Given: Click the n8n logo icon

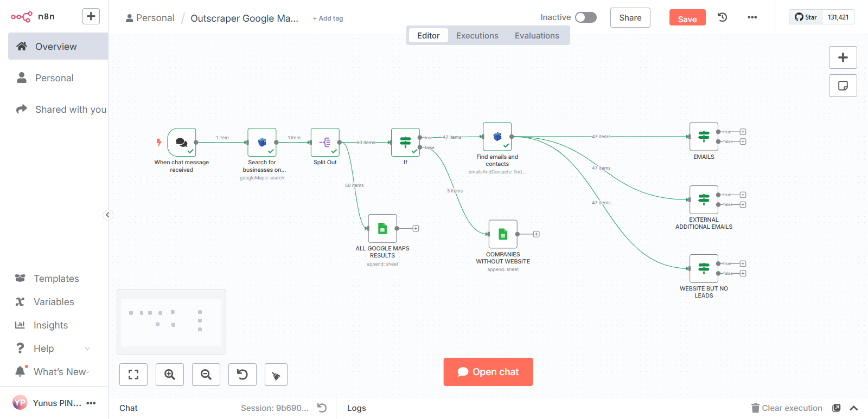Looking at the screenshot, I should (22, 17).
